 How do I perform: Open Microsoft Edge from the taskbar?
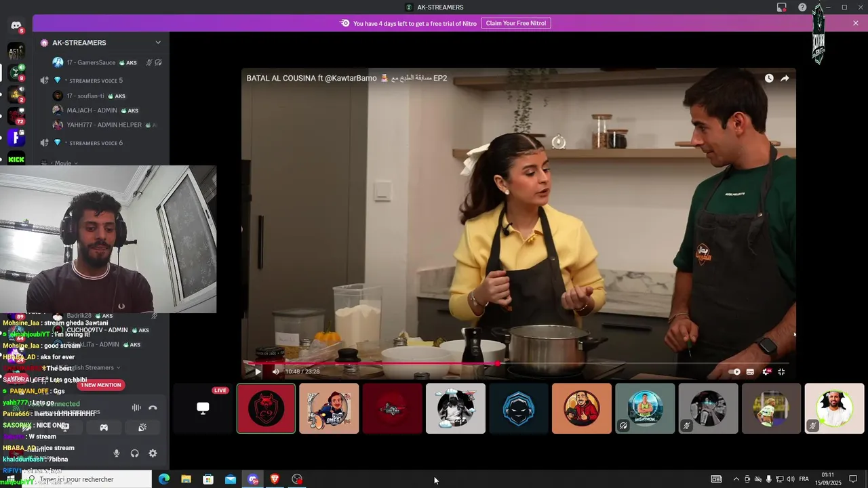164,479
